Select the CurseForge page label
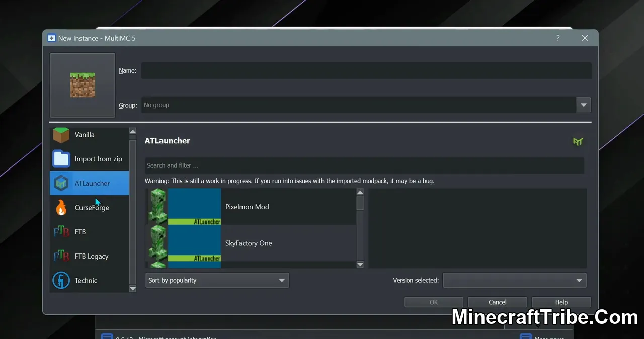 click(92, 207)
